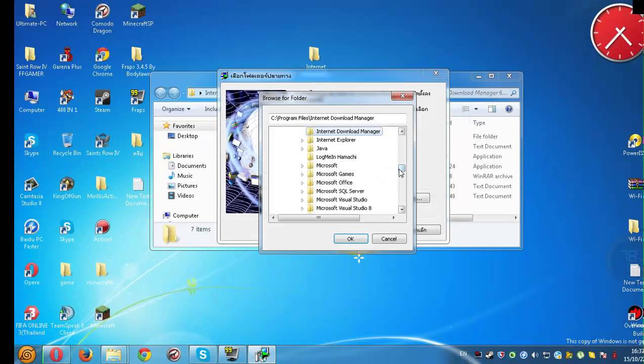This screenshot has width=644, height=364.
Task: Select the Opera desktop shortcut
Action: [31, 274]
